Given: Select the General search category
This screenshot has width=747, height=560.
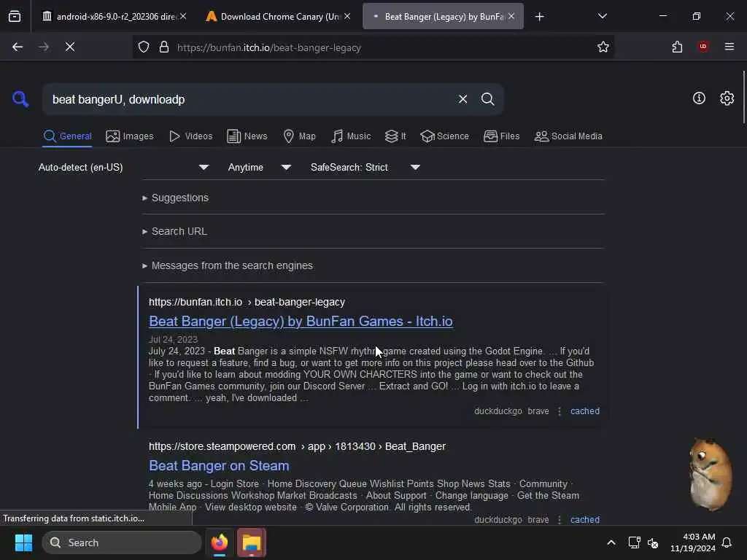Looking at the screenshot, I should pos(67,136).
